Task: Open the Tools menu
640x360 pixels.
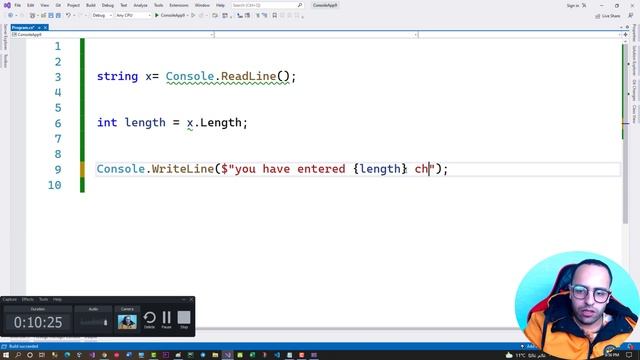Action: click(x=158, y=5)
